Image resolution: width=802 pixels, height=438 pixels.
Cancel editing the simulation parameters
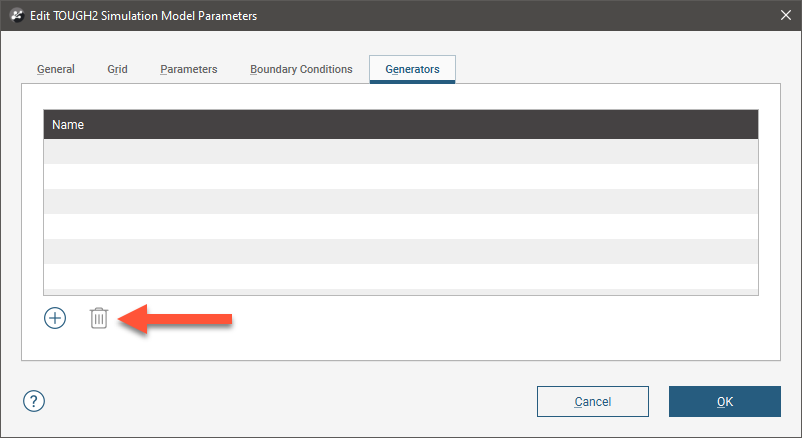pyautogui.click(x=593, y=401)
